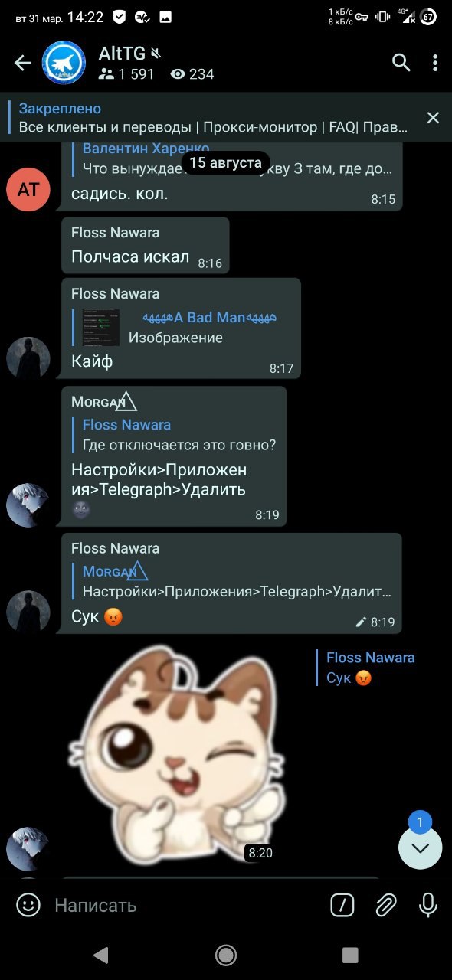Open emoji picker smiley icon

[x=28, y=906]
